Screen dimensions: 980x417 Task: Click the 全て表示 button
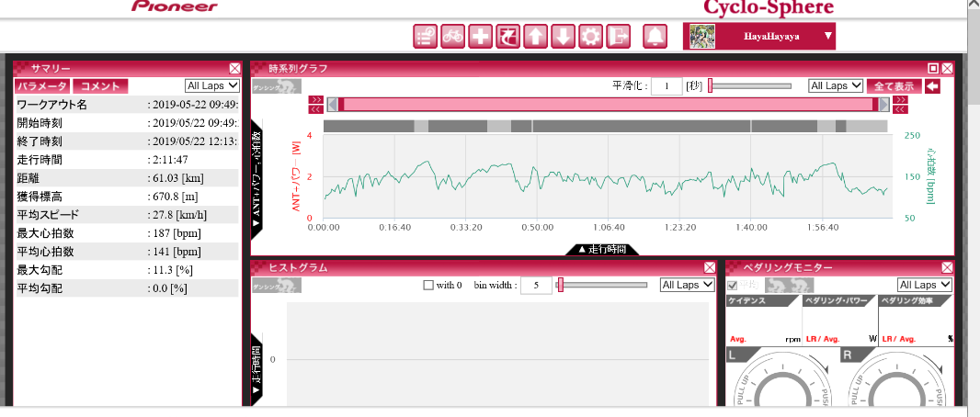(x=893, y=85)
